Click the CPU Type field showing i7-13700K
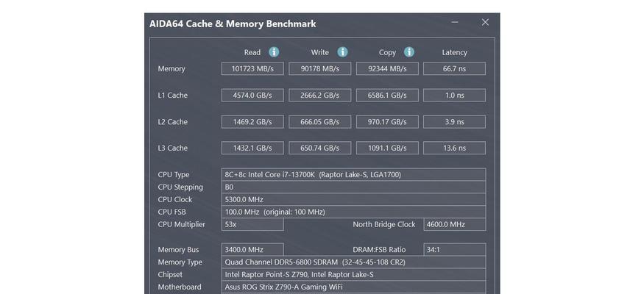 pyautogui.click(x=353, y=174)
